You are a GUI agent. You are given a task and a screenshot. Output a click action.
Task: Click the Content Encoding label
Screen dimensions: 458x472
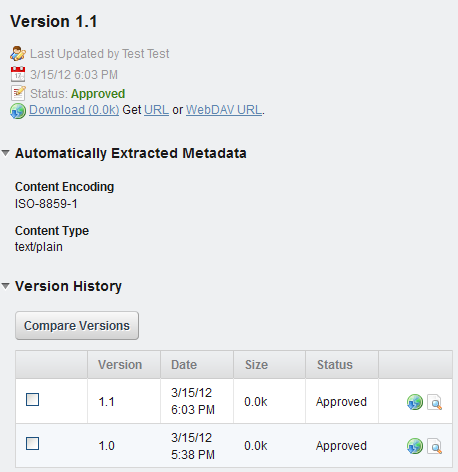point(64,187)
